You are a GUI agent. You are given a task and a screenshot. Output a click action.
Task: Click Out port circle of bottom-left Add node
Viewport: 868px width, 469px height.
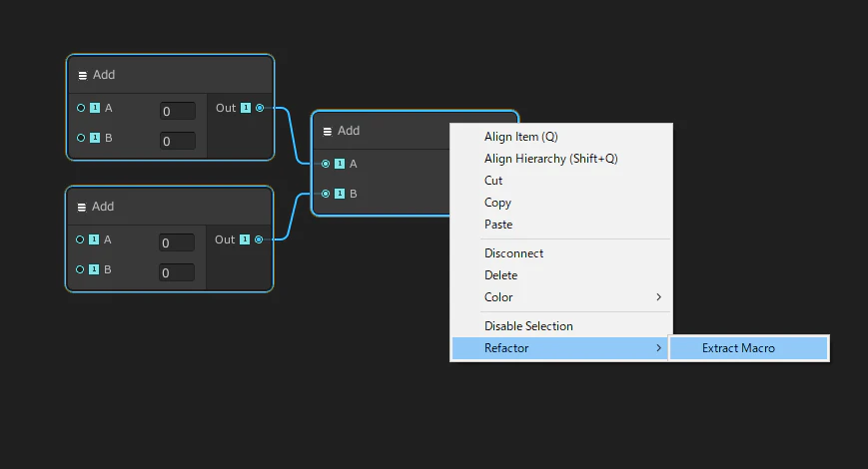click(x=259, y=239)
